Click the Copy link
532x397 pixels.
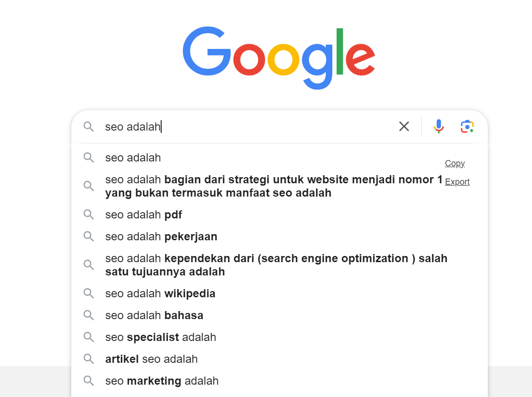click(x=455, y=163)
